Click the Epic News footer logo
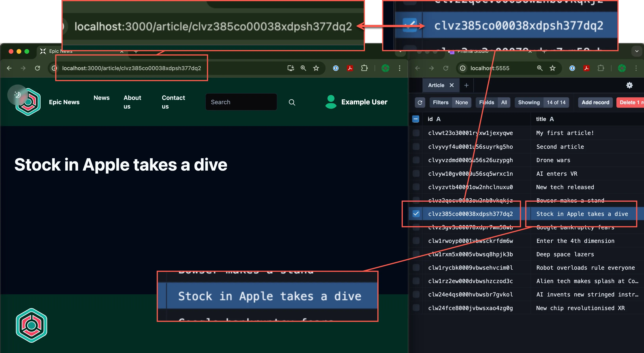This screenshot has height=353, width=644. pos(32,325)
